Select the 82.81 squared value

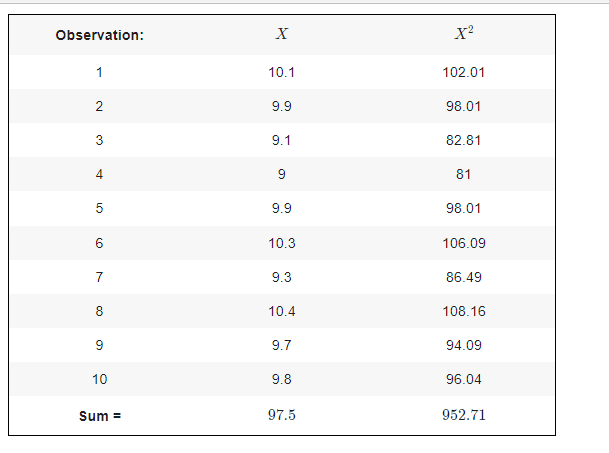point(463,140)
